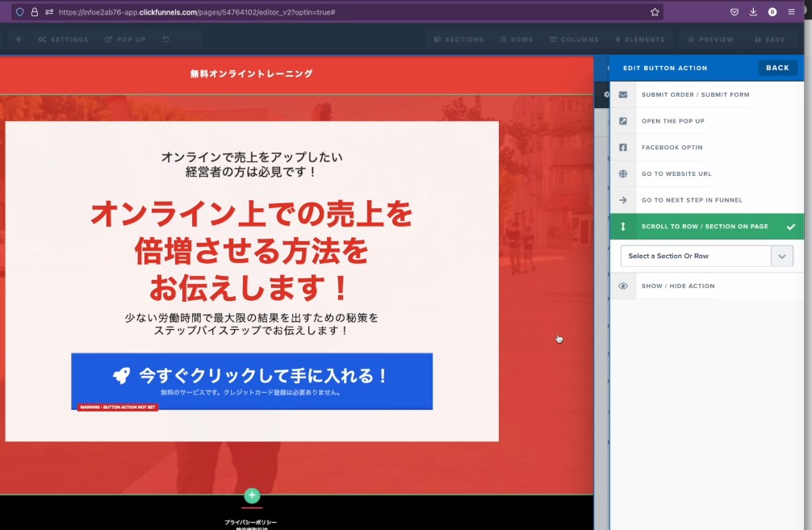
Task: Click the gear icon at the left panel edge
Action: (x=606, y=94)
